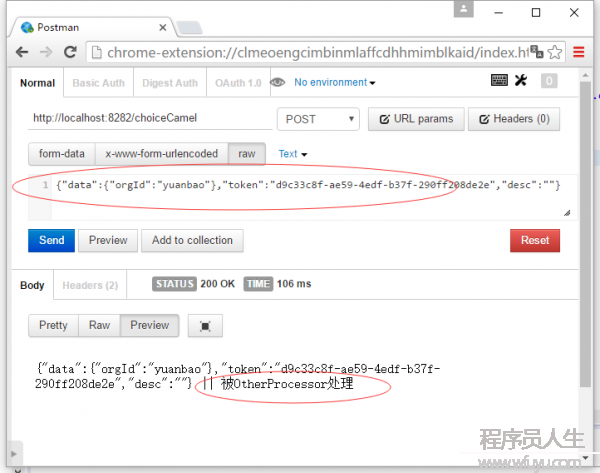This screenshot has width=600, height=473.
Task: Switch to the Normal auth tab
Action: coord(38,83)
